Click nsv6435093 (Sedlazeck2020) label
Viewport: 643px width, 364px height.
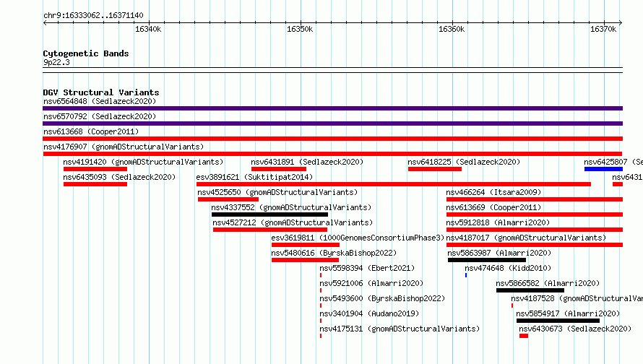coord(119,177)
